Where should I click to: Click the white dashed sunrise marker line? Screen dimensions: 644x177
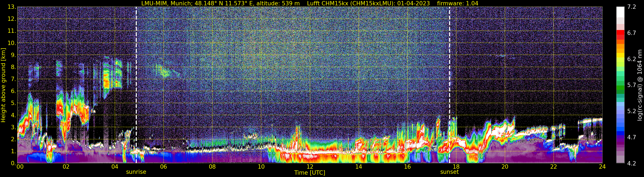(136, 85)
